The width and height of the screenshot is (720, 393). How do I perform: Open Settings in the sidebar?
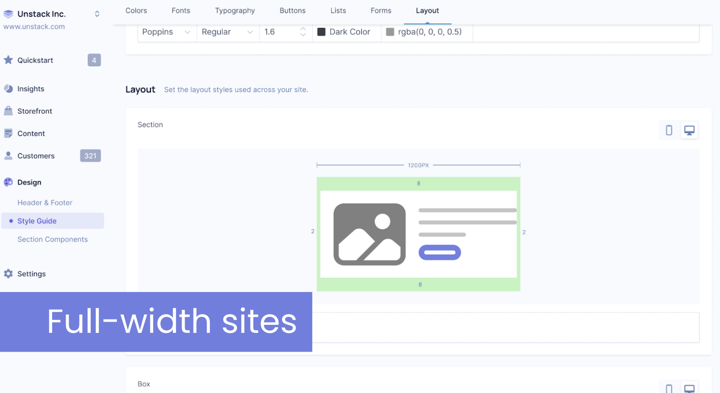pos(31,274)
